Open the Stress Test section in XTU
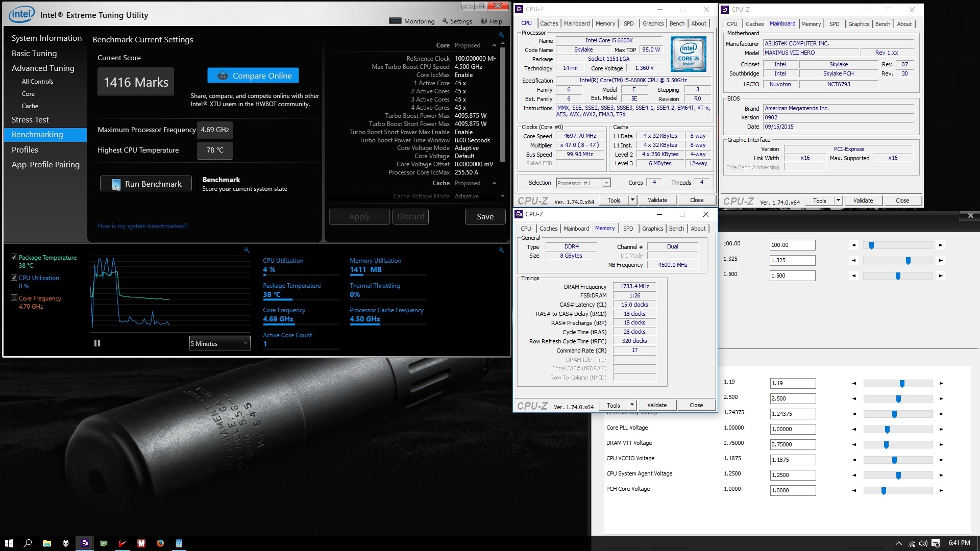The width and height of the screenshot is (980, 551). [30, 119]
